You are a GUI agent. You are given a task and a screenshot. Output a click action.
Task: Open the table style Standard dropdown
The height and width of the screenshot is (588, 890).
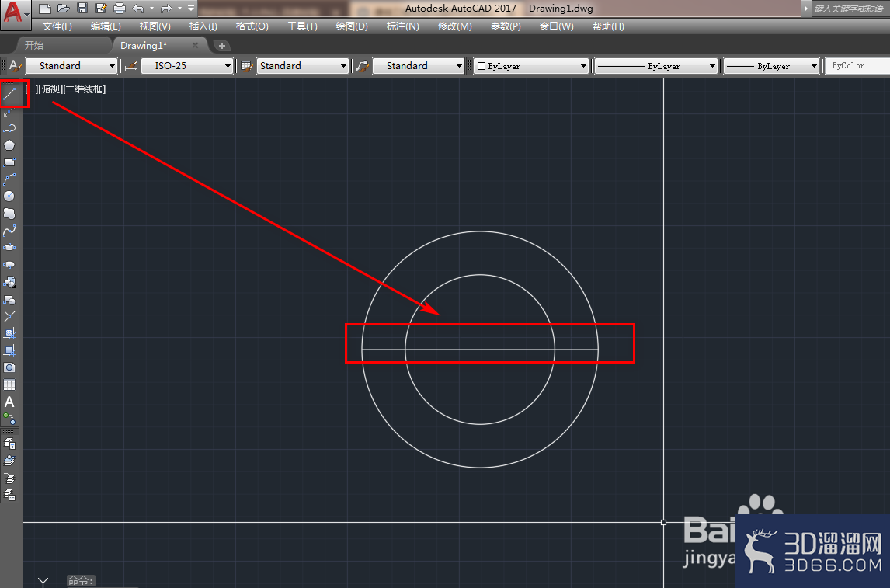click(303, 66)
